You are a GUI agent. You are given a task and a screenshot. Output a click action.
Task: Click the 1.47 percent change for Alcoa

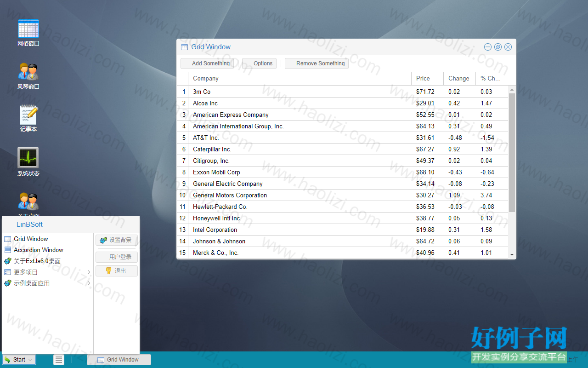point(492,103)
